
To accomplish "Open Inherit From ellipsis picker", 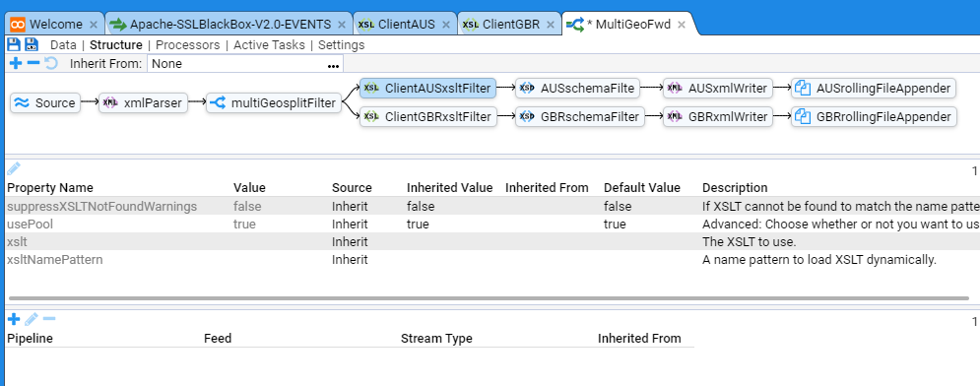I will pyautogui.click(x=333, y=64).
